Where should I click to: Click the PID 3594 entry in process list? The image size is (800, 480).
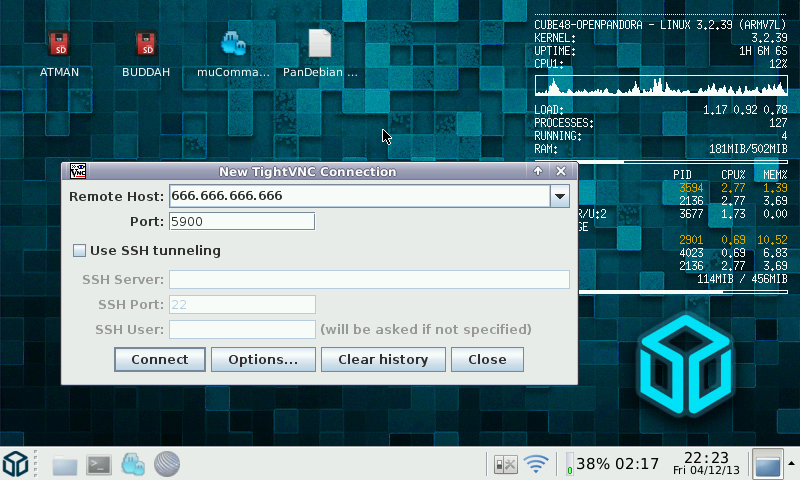pyautogui.click(x=691, y=188)
